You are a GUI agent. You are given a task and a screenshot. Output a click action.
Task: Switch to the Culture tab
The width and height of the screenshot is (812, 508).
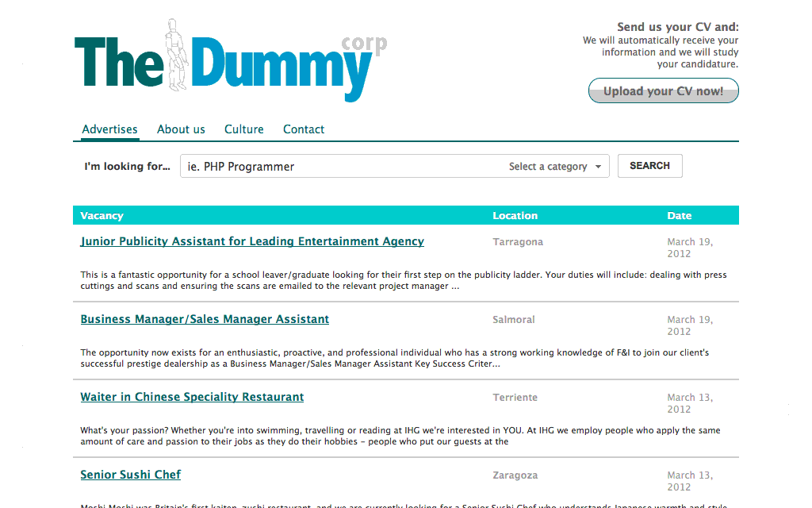[x=243, y=129]
